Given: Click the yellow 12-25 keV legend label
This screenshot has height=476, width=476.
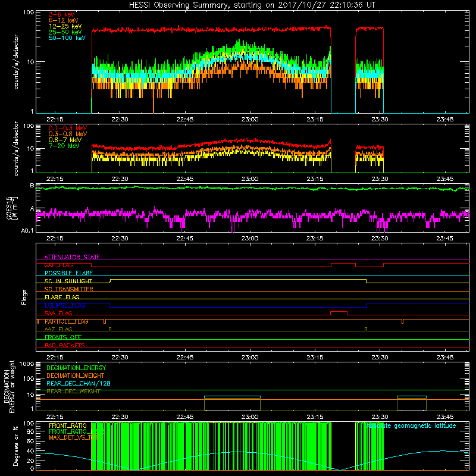Looking at the screenshot, I should [x=65, y=26].
